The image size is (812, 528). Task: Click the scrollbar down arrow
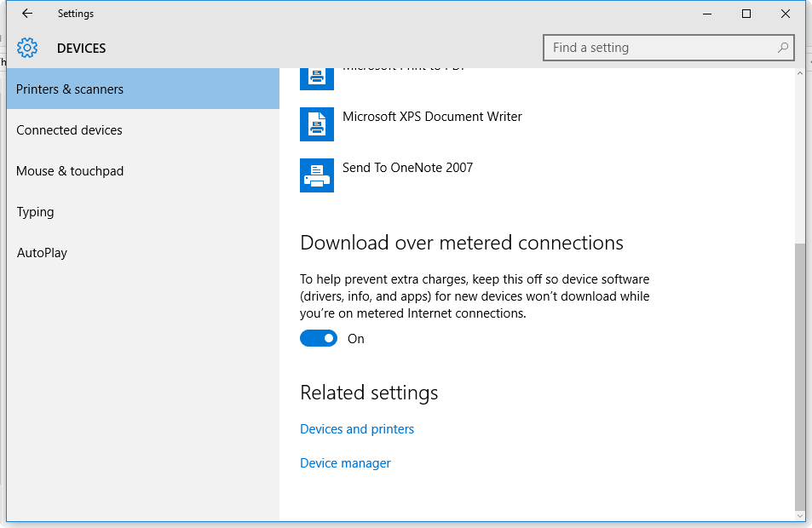(799, 514)
